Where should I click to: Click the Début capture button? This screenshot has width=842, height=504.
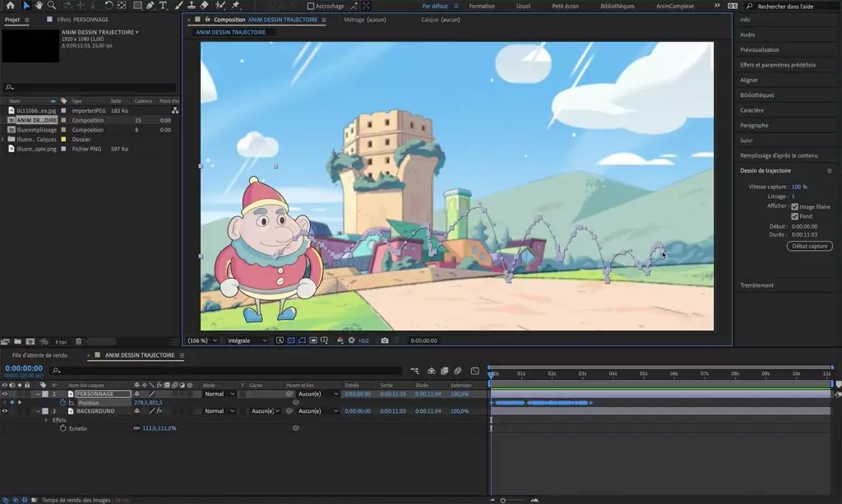click(810, 246)
